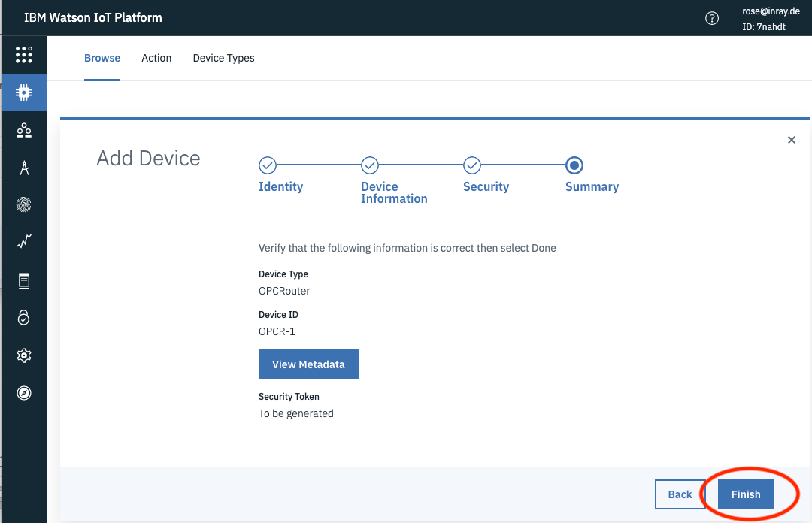This screenshot has width=812, height=523.
Task: Open the Security padlock icon in sidebar
Action: [24, 317]
